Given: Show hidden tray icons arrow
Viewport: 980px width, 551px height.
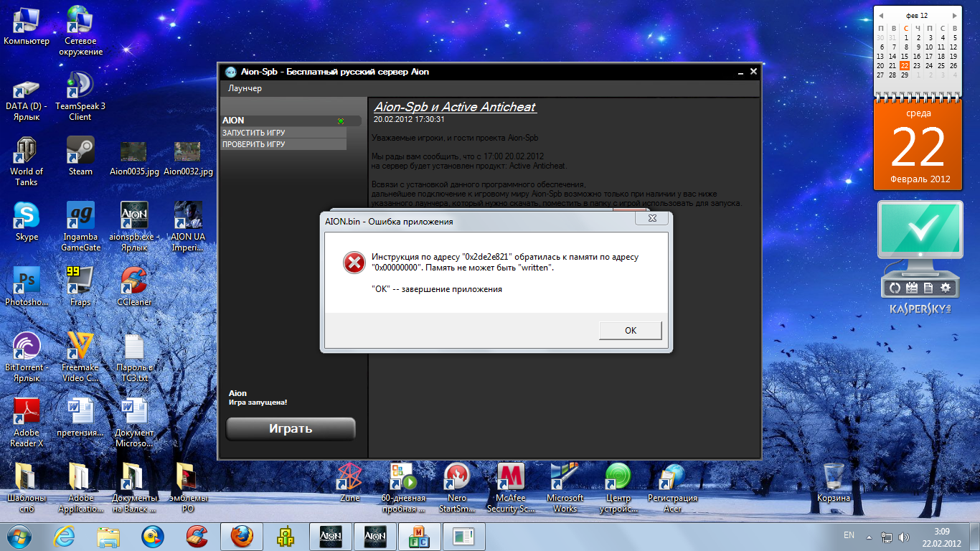Looking at the screenshot, I should tap(869, 537).
